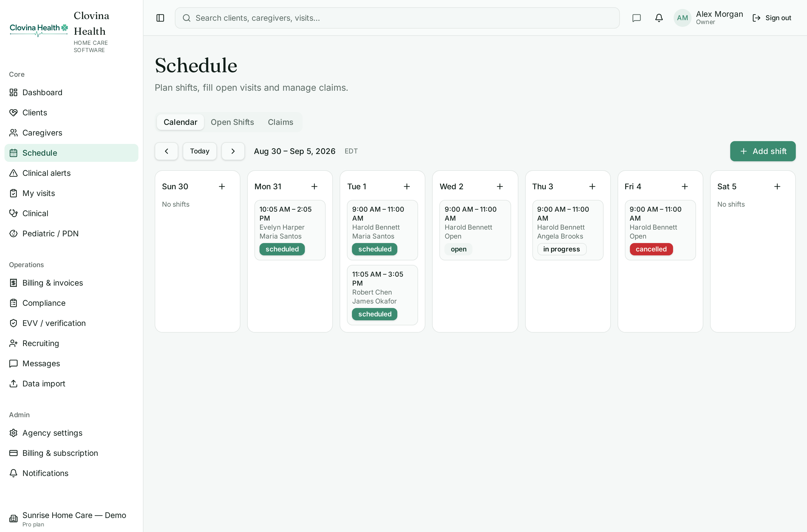This screenshot has height=532, width=807.
Task: Go to next week arrow
Action: 233,151
